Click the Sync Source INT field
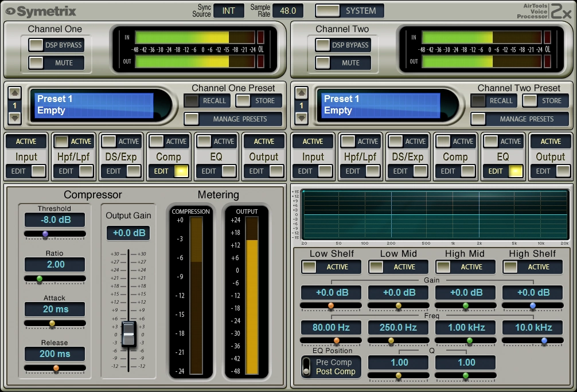The height and width of the screenshot is (392, 577). click(228, 11)
